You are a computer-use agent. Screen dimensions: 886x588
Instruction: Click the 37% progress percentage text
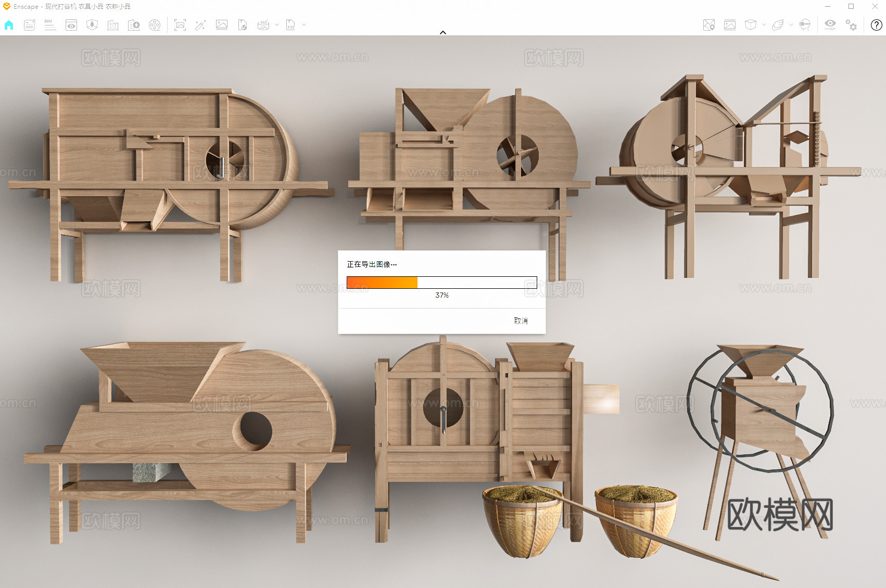tap(442, 295)
